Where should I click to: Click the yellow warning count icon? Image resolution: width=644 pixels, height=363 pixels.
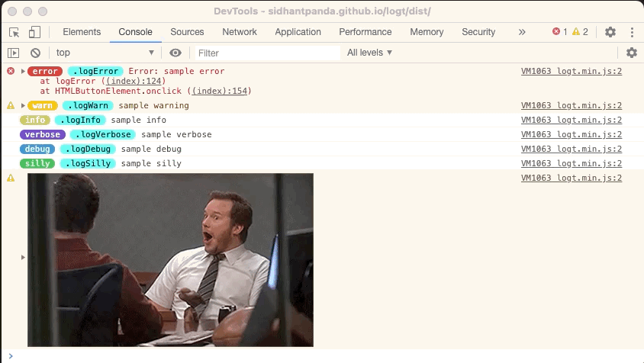pos(576,31)
